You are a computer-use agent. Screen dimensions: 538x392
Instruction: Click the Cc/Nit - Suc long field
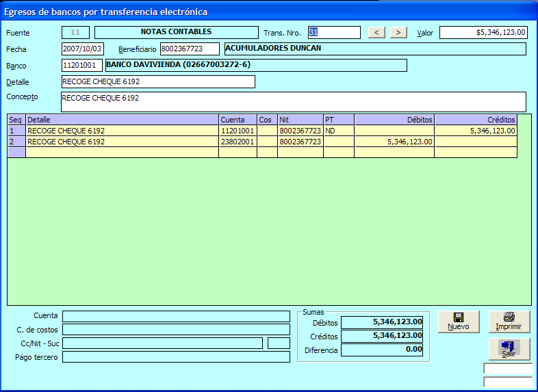coord(162,343)
